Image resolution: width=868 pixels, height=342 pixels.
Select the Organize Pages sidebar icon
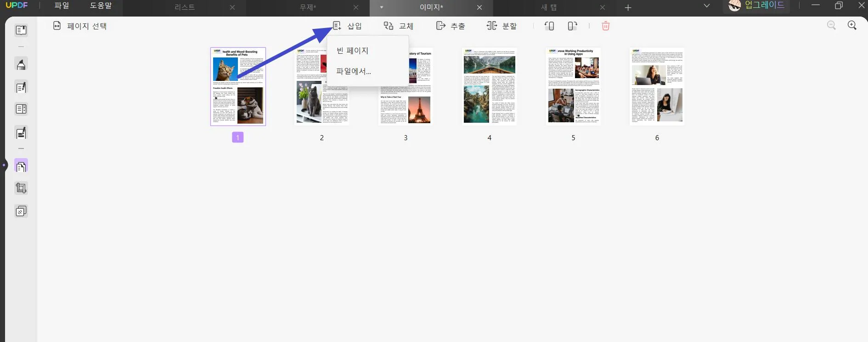coord(21,165)
